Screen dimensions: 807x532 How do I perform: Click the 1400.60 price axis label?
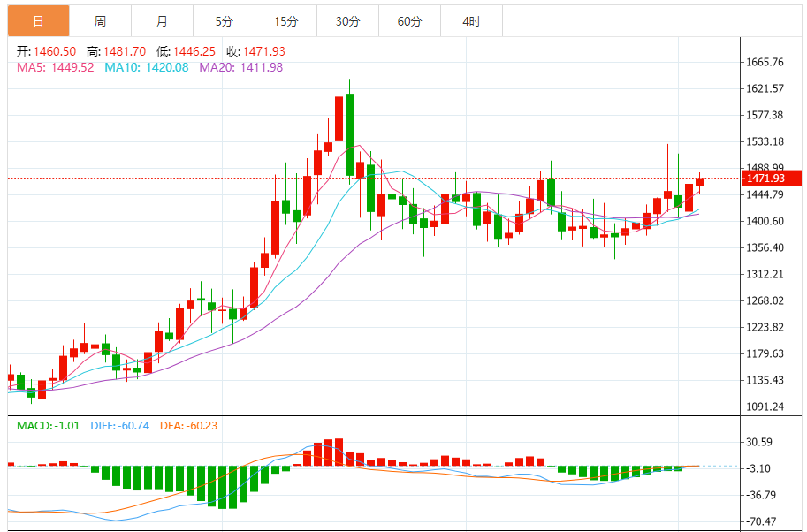765,221
